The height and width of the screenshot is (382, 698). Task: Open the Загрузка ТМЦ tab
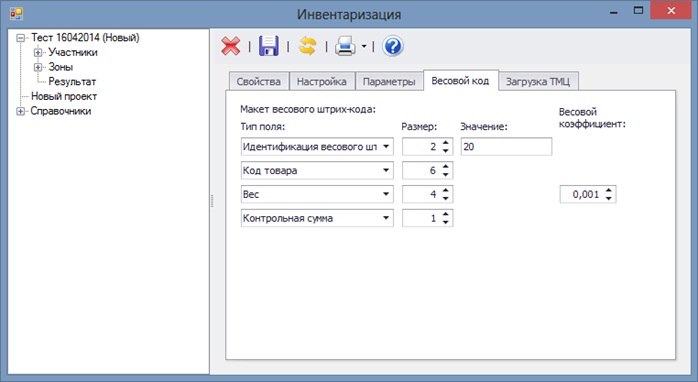pos(538,81)
